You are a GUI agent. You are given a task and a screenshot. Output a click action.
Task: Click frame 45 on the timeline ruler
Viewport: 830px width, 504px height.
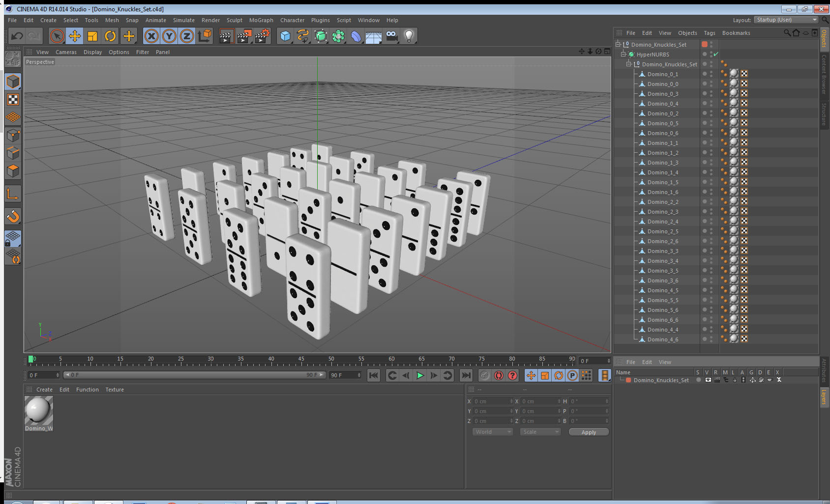tap(301, 360)
